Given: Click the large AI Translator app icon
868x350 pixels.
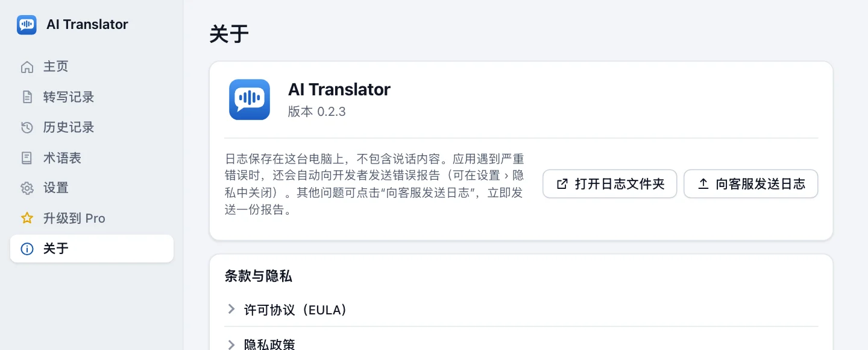Looking at the screenshot, I should 250,100.
